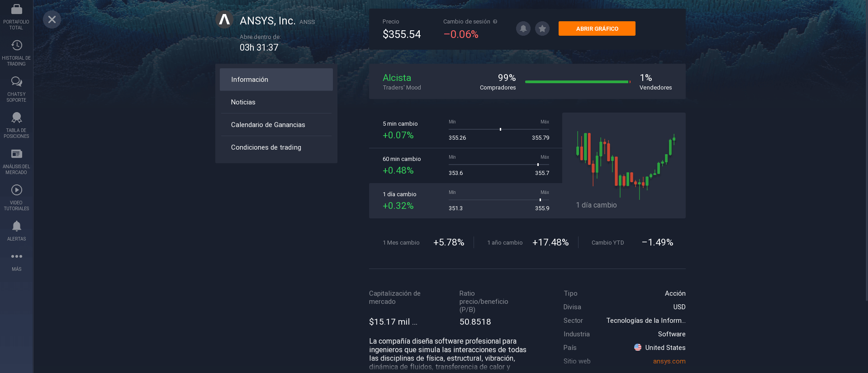Click the +17.48% 1 año cambio value
The height and width of the screenshot is (373, 868).
tap(550, 242)
